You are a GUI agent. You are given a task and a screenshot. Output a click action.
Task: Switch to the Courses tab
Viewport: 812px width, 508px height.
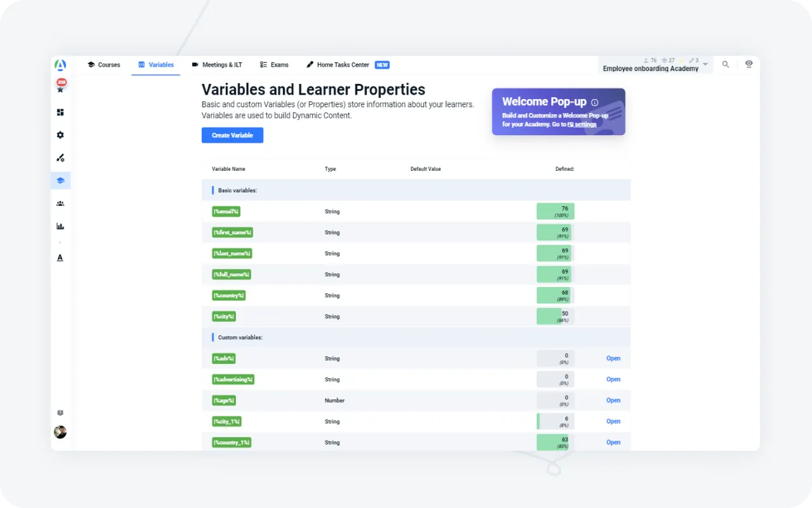103,65
